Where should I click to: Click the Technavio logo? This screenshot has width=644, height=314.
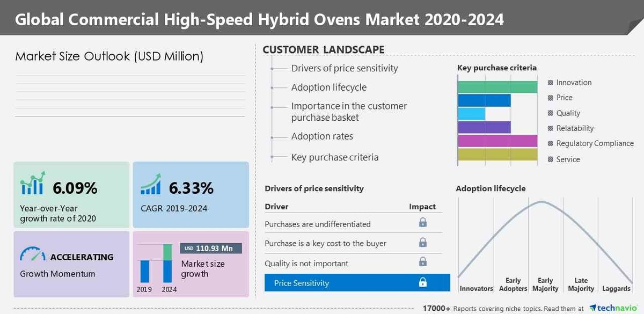(614, 308)
